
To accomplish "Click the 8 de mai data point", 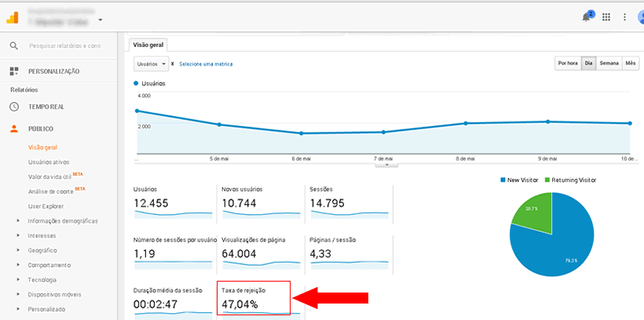I will pos(466,123).
